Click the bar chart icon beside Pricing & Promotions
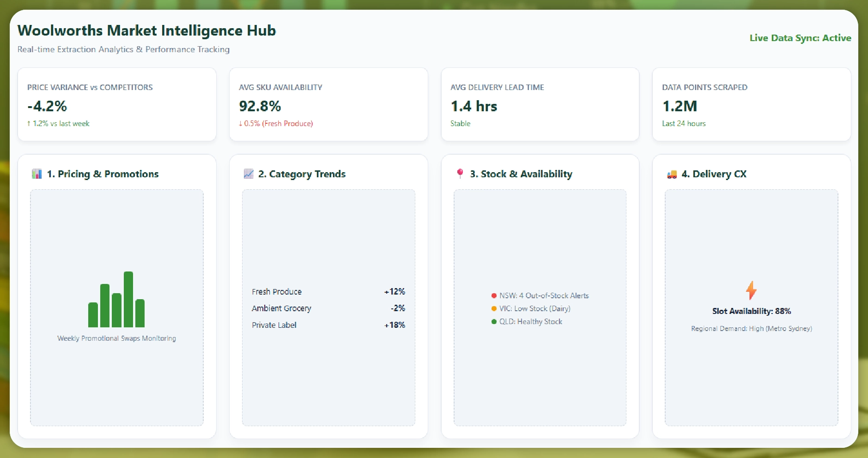 [x=37, y=174]
